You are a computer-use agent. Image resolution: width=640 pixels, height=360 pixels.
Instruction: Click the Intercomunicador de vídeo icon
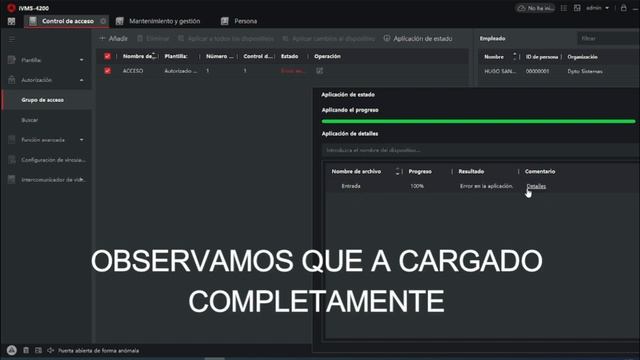pos(12,180)
